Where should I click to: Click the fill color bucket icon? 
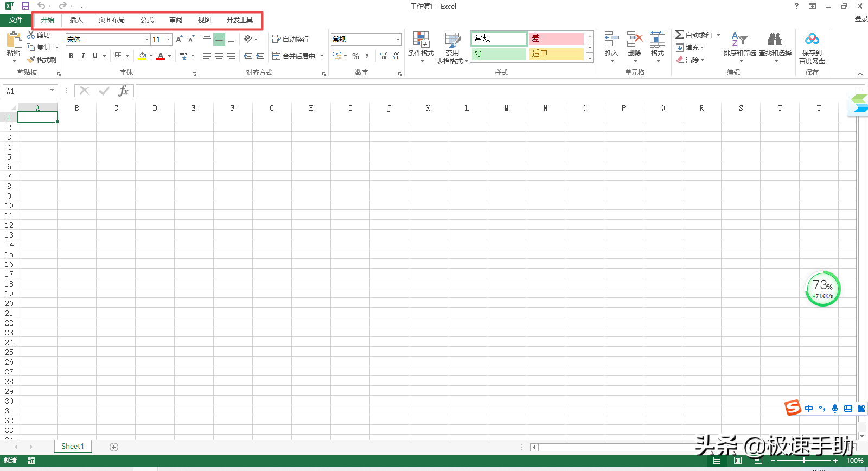click(x=142, y=56)
